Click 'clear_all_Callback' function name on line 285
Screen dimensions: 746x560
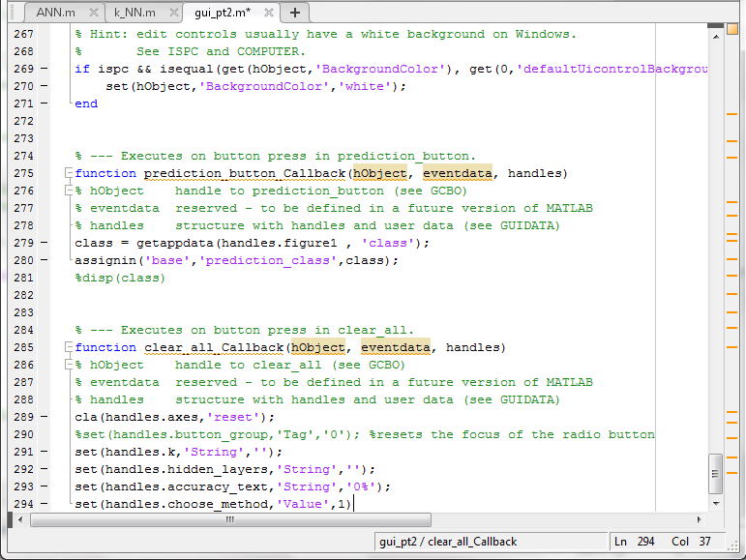tap(214, 347)
